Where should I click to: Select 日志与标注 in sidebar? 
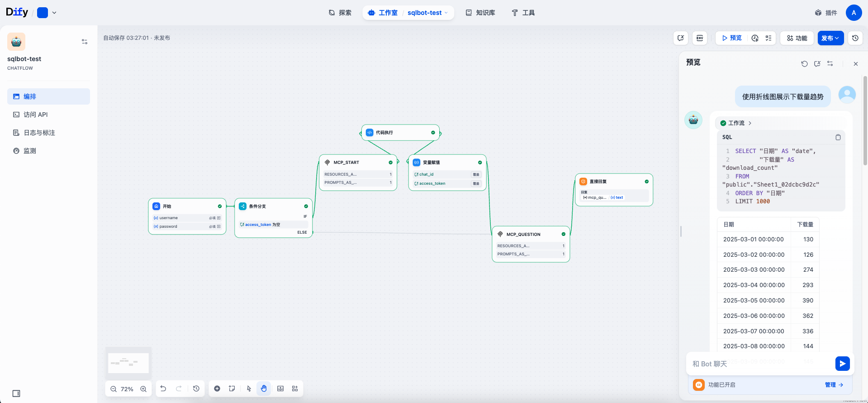[39, 133]
